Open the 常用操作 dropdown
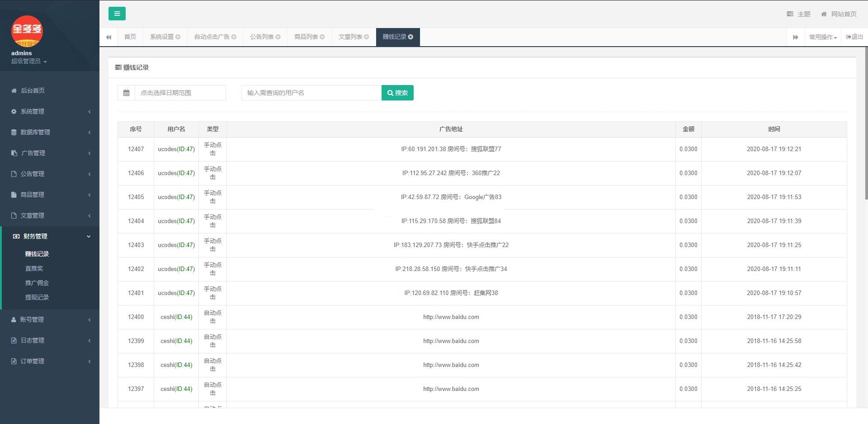The height and width of the screenshot is (424, 868). coord(822,37)
